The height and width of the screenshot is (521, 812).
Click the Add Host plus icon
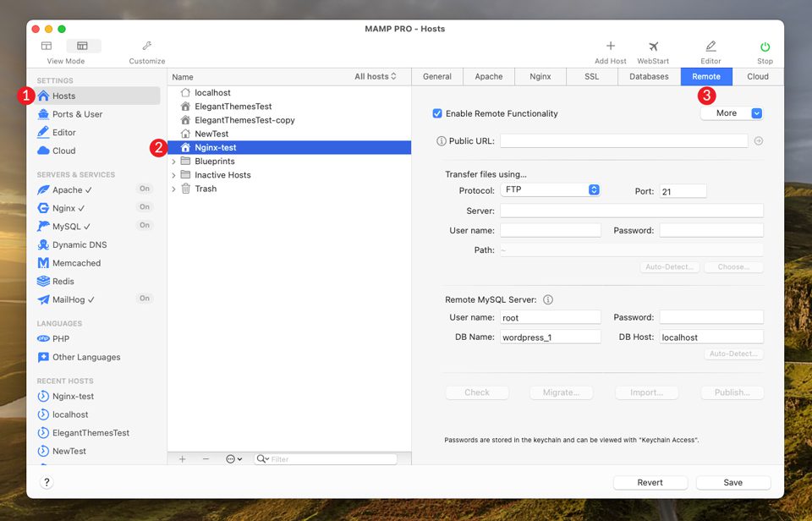(610, 47)
